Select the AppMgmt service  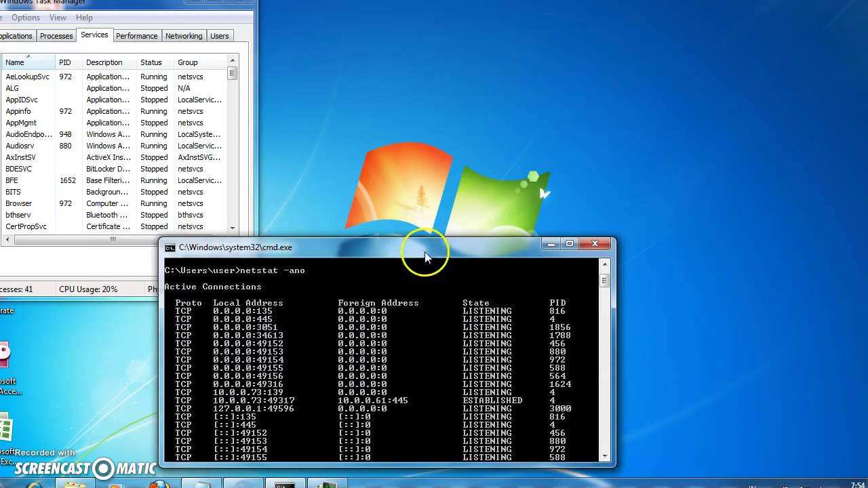click(114, 123)
